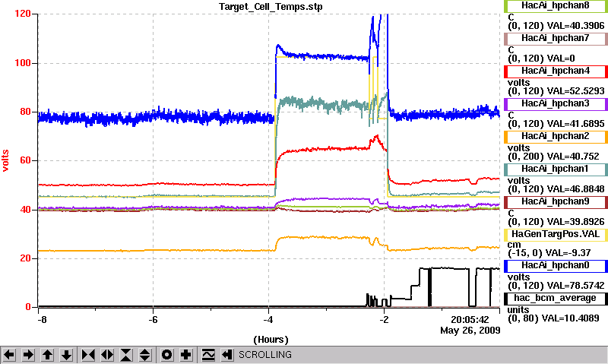The height and width of the screenshot is (364, 608).
Task: Click the VAL=78.5742 reading
Action: coord(575,286)
